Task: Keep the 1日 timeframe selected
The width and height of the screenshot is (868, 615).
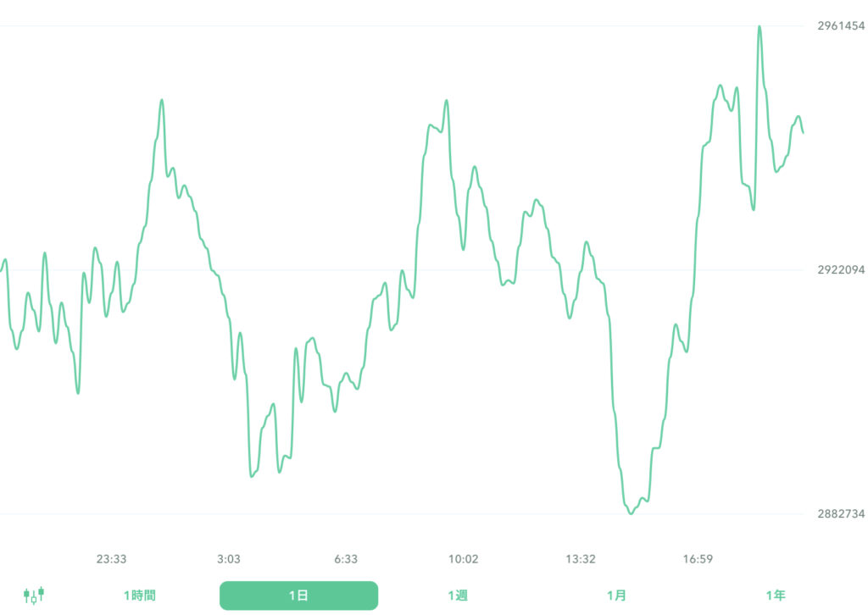Action: (x=298, y=596)
